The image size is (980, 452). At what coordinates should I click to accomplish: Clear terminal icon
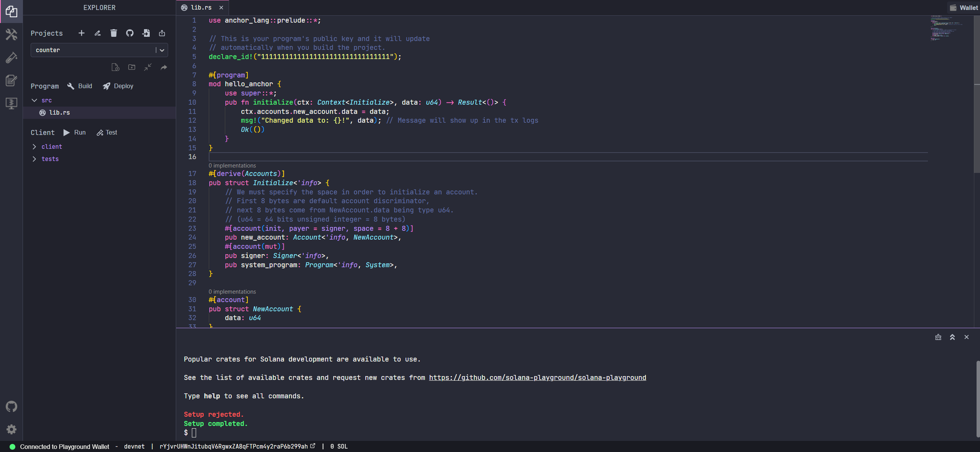point(938,337)
